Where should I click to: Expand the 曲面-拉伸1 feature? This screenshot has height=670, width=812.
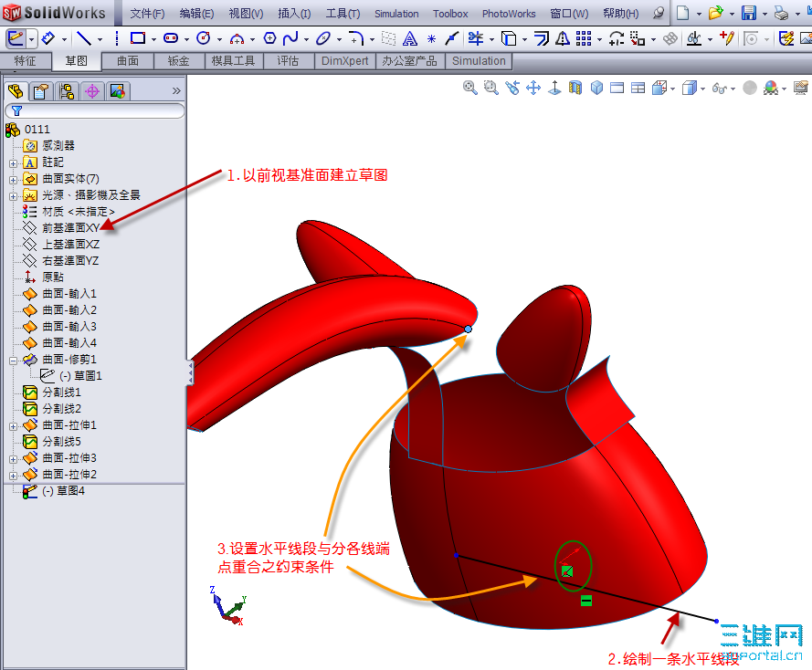pos(13,426)
